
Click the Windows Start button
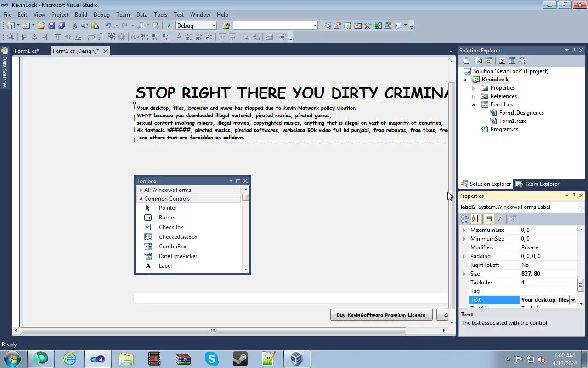tap(11, 359)
